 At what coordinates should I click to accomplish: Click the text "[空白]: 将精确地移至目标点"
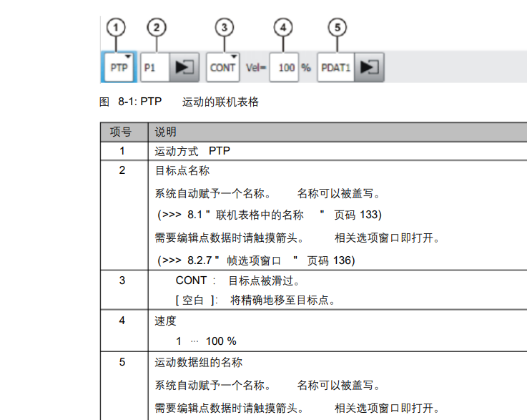255,300
